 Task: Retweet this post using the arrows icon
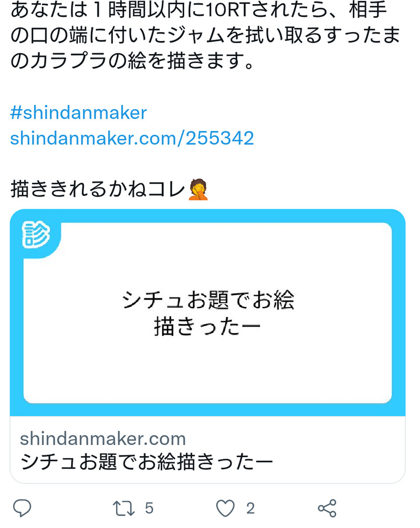tap(123, 508)
